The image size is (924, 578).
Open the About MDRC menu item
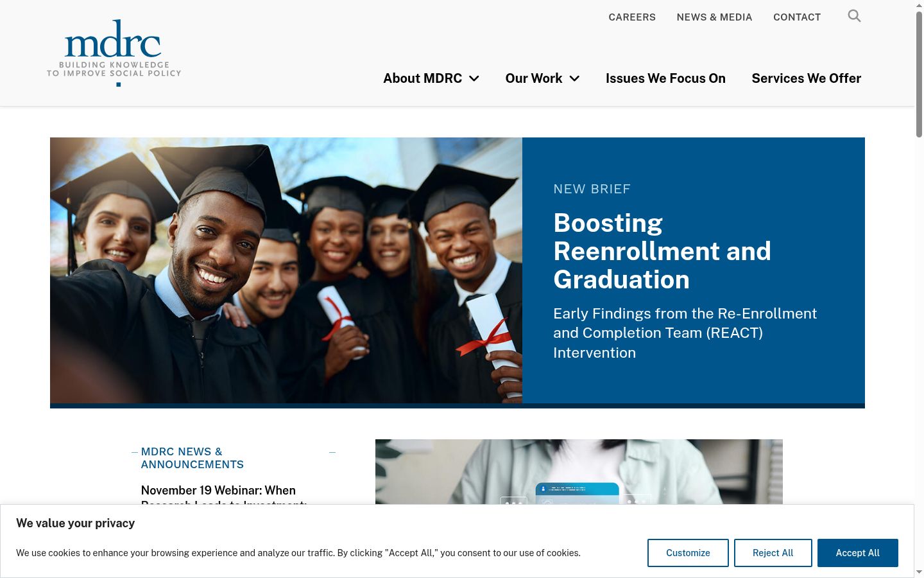422,78
